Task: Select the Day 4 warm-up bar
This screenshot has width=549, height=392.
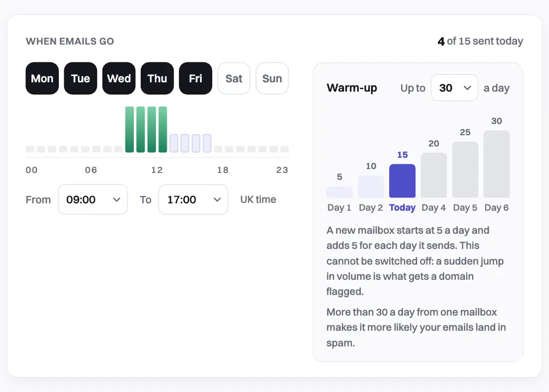Action: pos(434,175)
